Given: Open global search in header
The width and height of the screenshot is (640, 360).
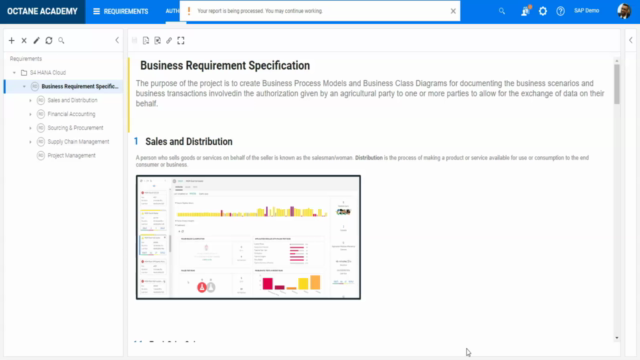Looking at the screenshot, I should (502, 11).
